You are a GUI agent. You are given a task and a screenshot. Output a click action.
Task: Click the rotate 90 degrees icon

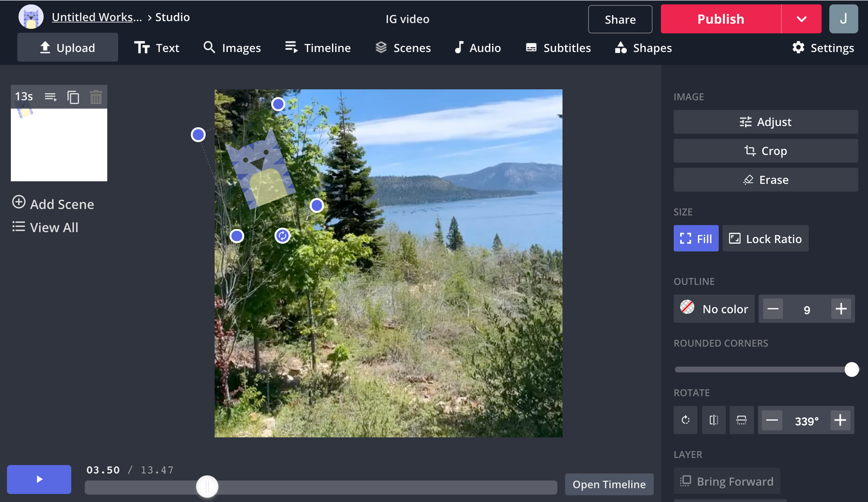[x=685, y=420]
